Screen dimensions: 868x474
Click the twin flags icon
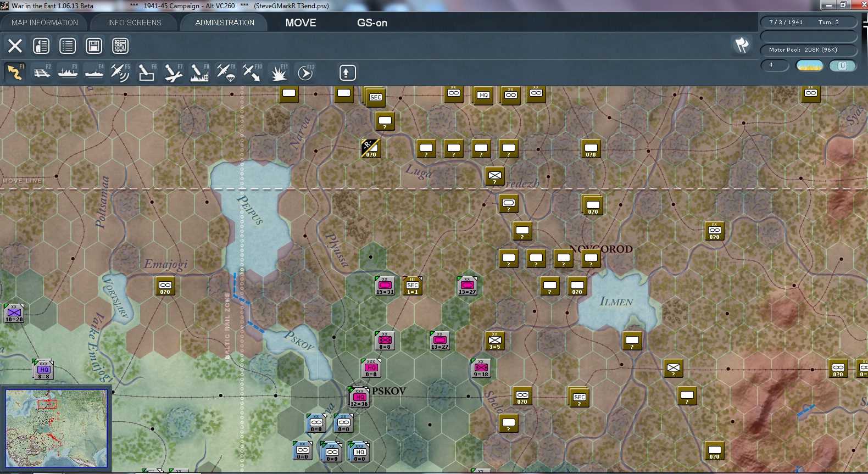point(742,45)
